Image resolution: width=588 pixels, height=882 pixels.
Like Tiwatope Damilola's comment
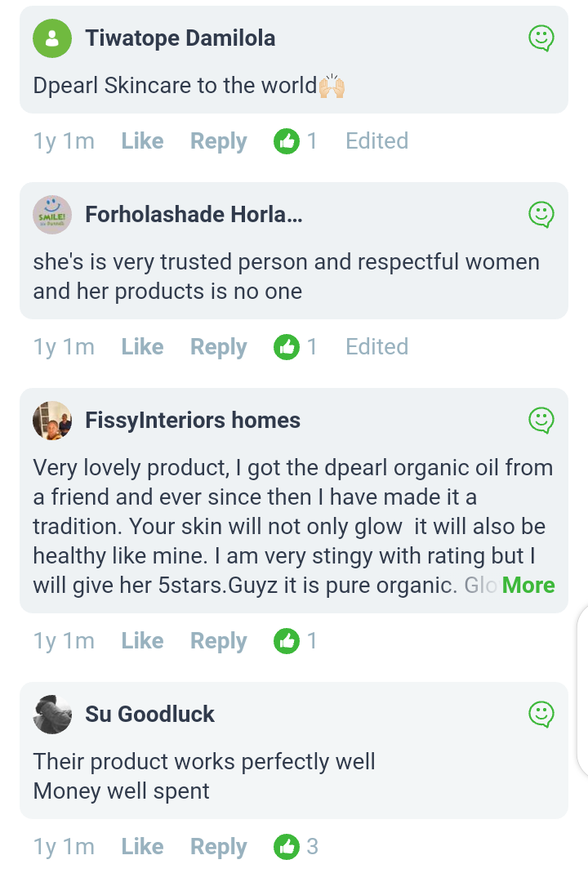(142, 141)
